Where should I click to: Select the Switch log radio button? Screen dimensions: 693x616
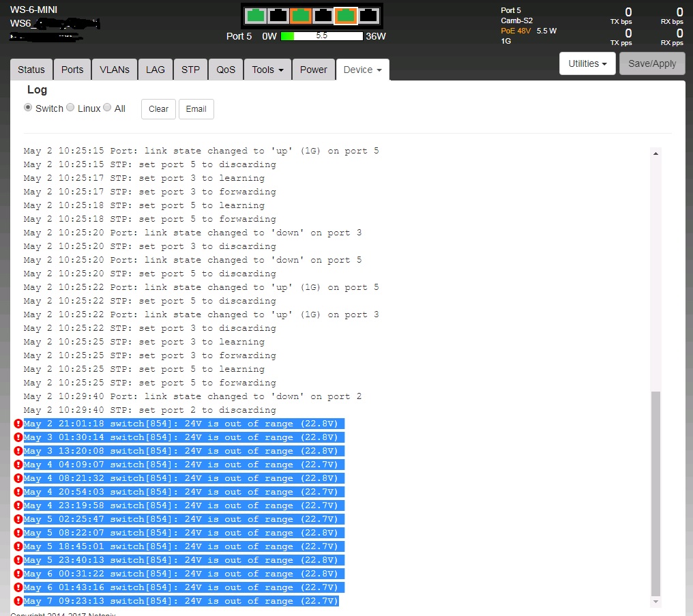pyautogui.click(x=28, y=108)
